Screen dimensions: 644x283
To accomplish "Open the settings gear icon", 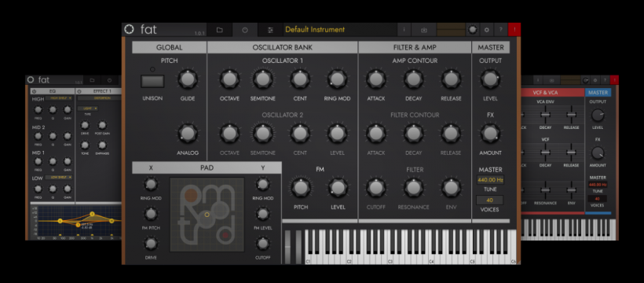I will tap(487, 30).
